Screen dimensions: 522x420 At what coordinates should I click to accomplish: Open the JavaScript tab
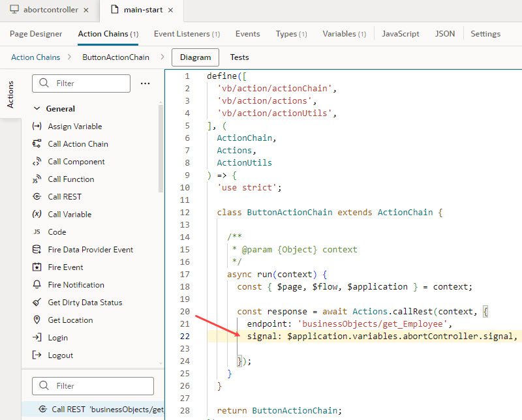[401, 34]
